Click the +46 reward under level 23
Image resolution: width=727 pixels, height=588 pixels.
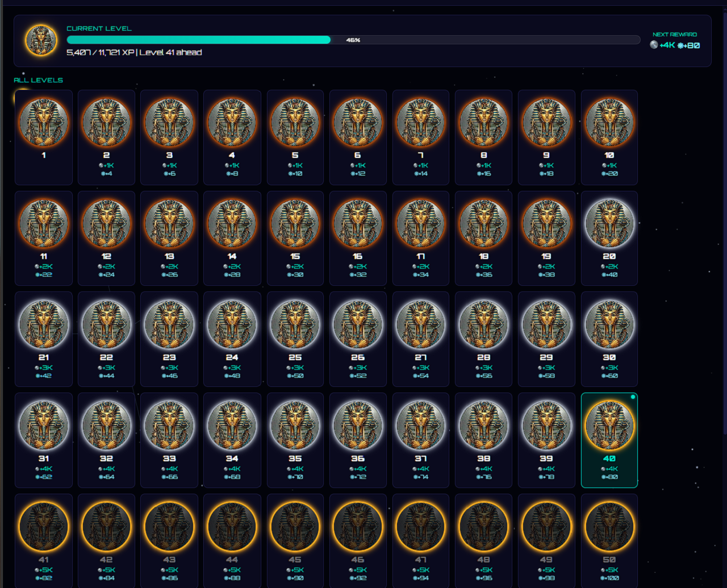169,376
